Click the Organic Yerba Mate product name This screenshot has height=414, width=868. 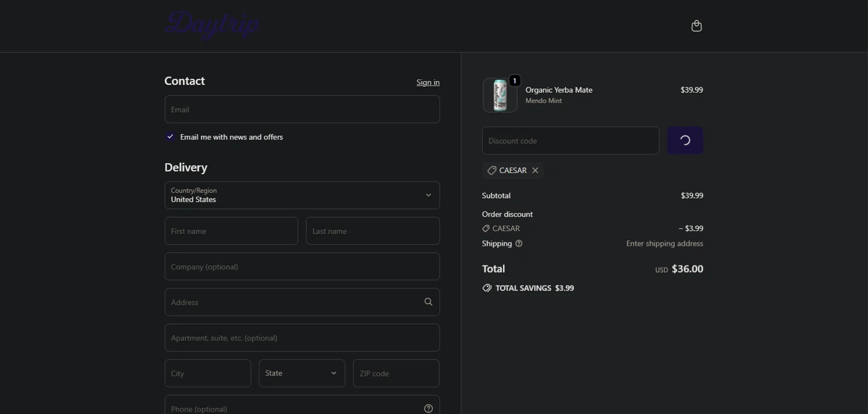point(559,90)
